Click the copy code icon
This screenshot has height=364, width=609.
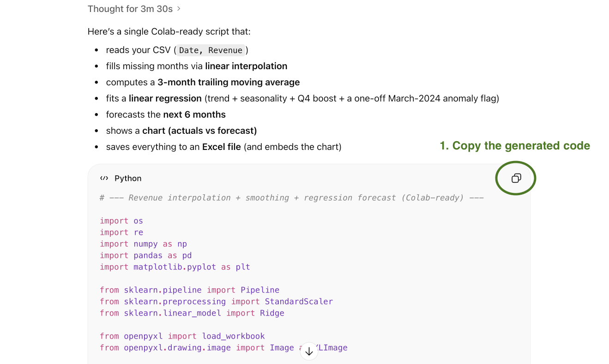(516, 178)
